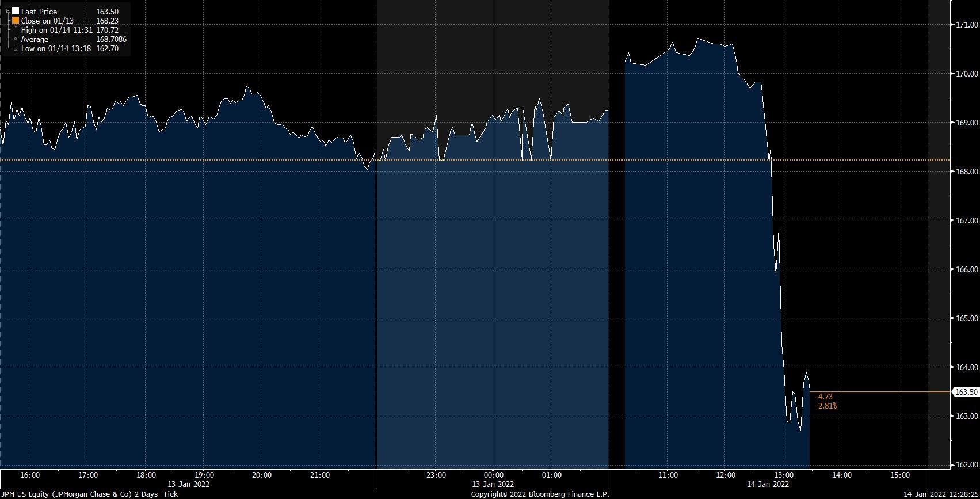
Task: Click the 23:00 label on time axis
Action: coord(436,475)
